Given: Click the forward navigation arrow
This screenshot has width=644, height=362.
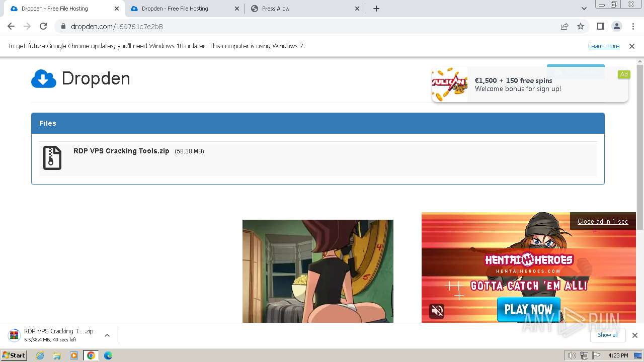Looking at the screenshot, I should (x=27, y=26).
